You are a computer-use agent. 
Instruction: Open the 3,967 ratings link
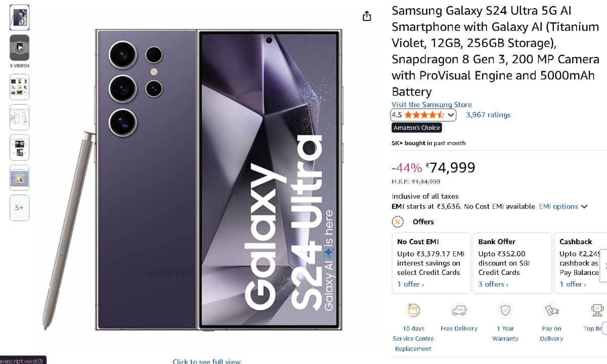click(x=488, y=115)
